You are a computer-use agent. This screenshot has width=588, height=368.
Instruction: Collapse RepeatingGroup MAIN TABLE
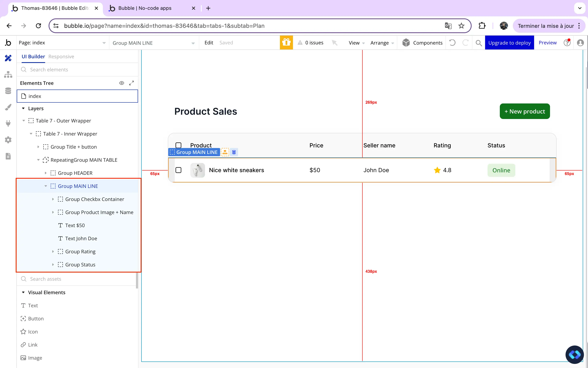(38, 160)
